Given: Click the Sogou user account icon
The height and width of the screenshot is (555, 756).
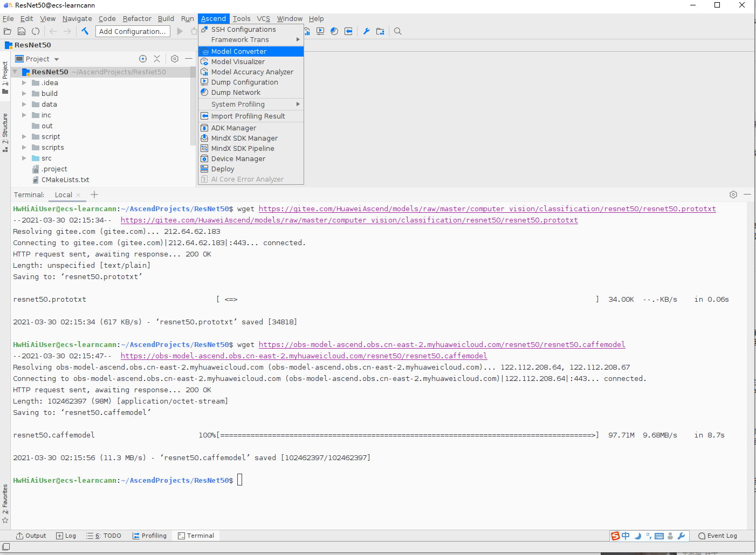Looking at the screenshot, I should tap(670, 536).
